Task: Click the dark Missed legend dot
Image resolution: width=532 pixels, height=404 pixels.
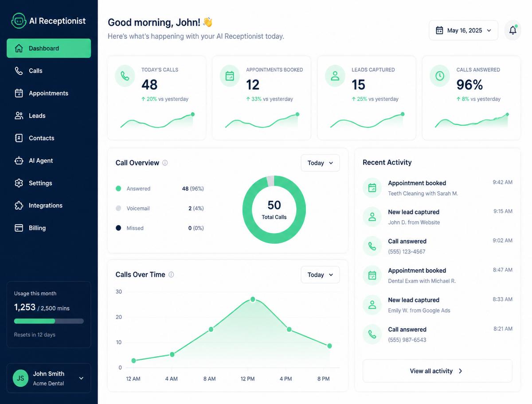Action: [118, 228]
